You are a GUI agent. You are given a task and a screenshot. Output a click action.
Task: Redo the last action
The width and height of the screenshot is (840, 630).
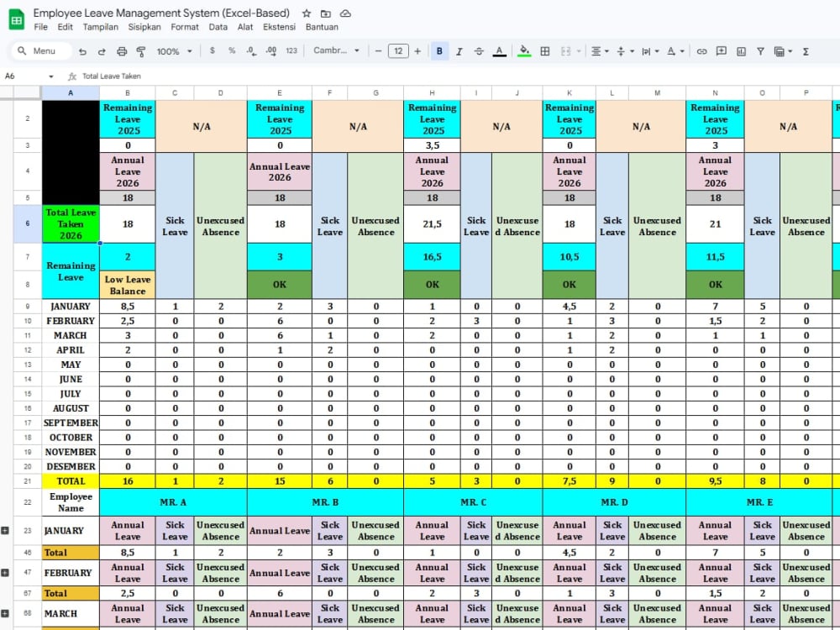tap(102, 51)
